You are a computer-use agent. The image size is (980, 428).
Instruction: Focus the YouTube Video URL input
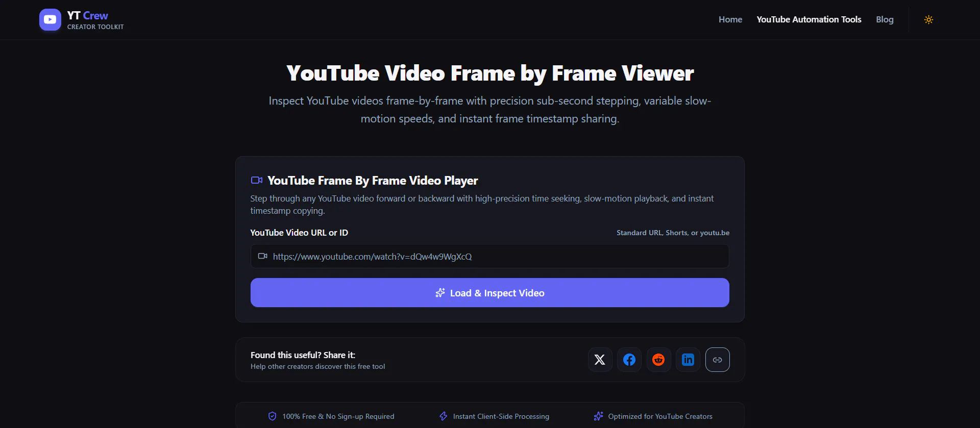coord(490,256)
